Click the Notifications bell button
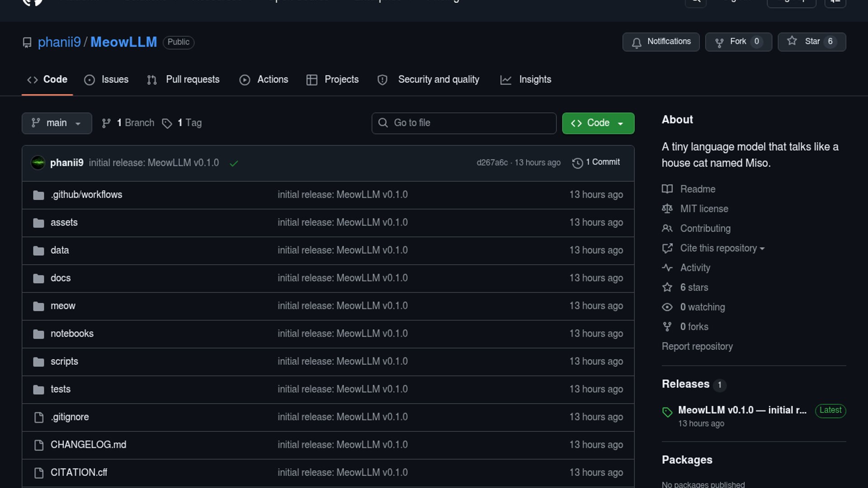 661,42
